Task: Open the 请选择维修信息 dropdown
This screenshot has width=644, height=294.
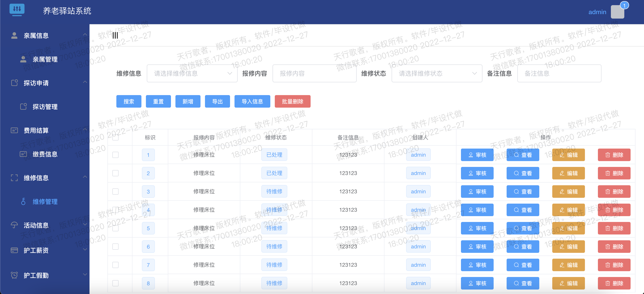Action: (192, 73)
